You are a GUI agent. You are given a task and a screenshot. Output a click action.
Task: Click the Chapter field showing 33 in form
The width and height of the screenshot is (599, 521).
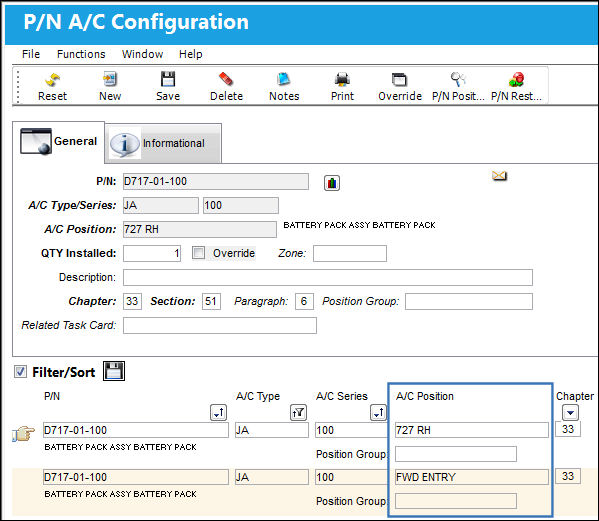point(132,301)
